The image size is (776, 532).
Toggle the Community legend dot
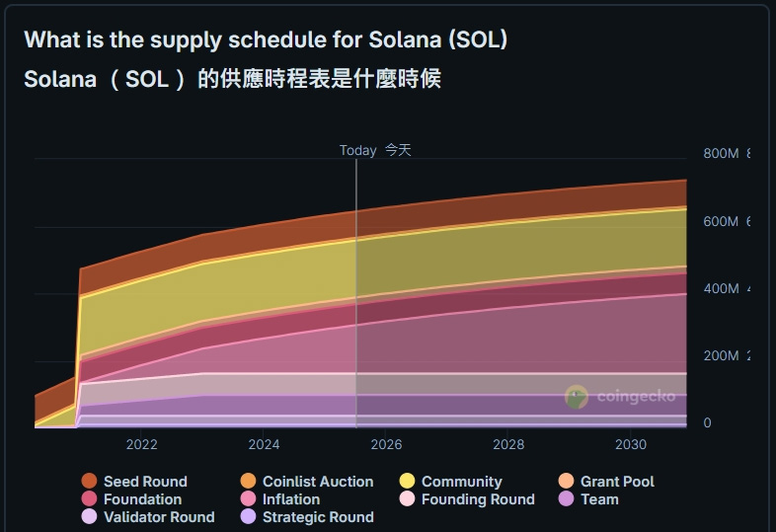(x=407, y=481)
